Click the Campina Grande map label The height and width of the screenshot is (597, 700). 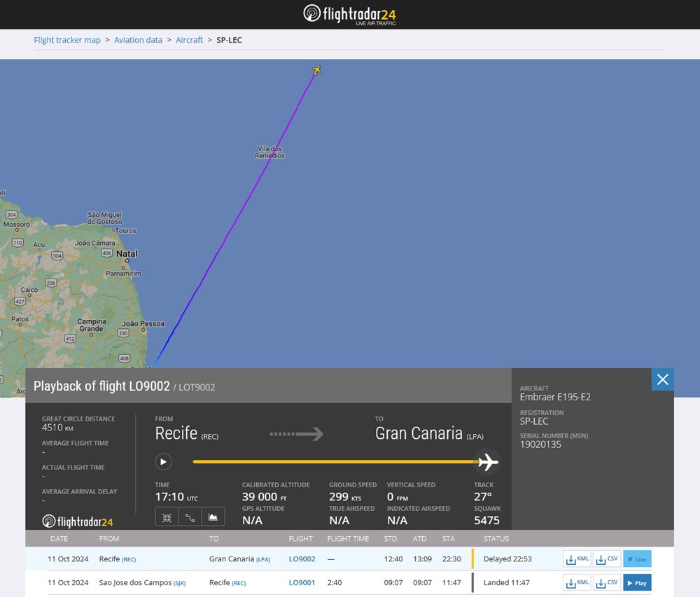coord(92,325)
